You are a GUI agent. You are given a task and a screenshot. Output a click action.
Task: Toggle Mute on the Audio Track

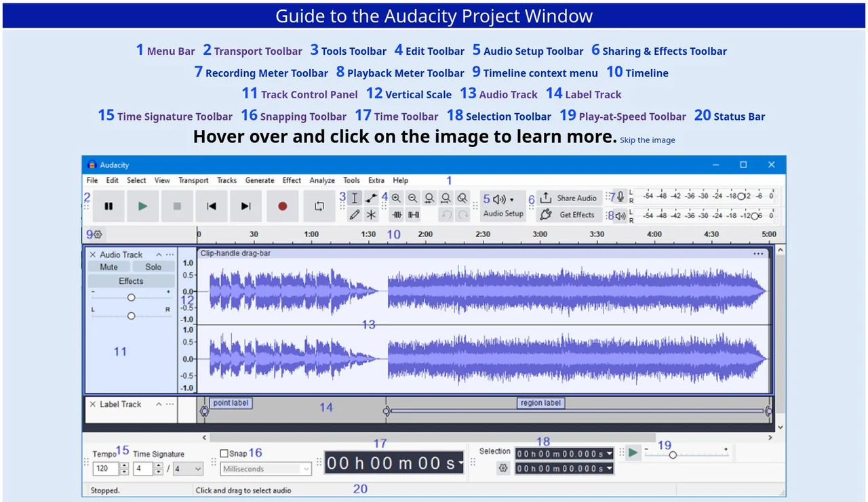(x=109, y=267)
